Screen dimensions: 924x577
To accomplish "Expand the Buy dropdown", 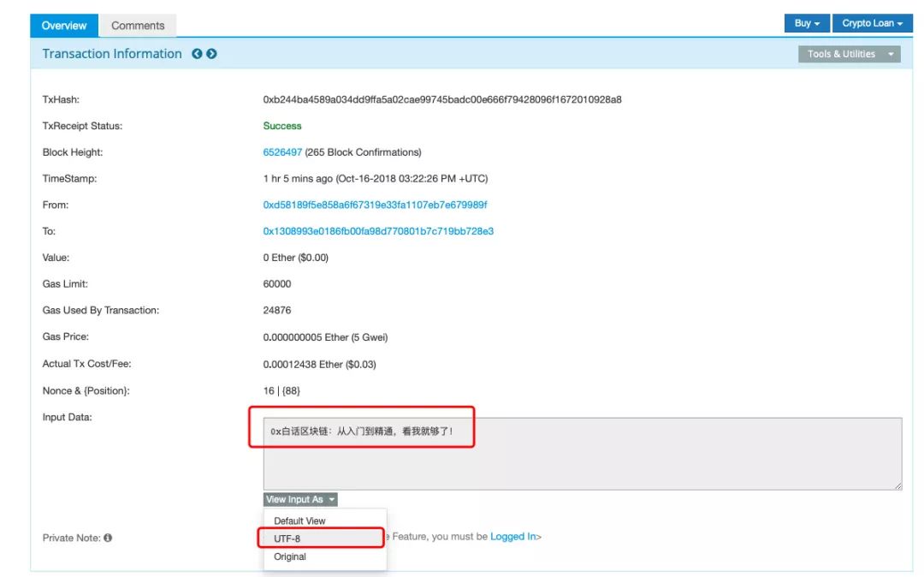I will tap(807, 23).
